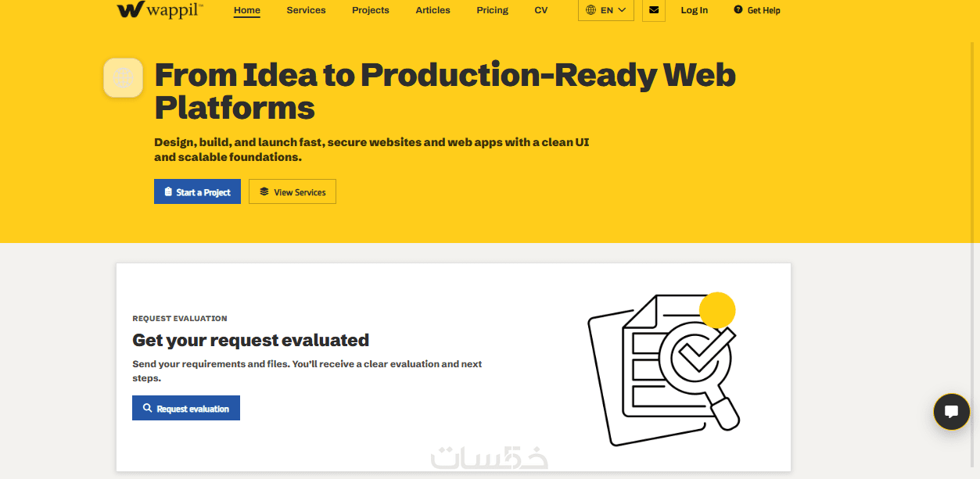The width and height of the screenshot is (980, 479).
Task: Click the chevron next to EN
Action: (x=622, y=10)
